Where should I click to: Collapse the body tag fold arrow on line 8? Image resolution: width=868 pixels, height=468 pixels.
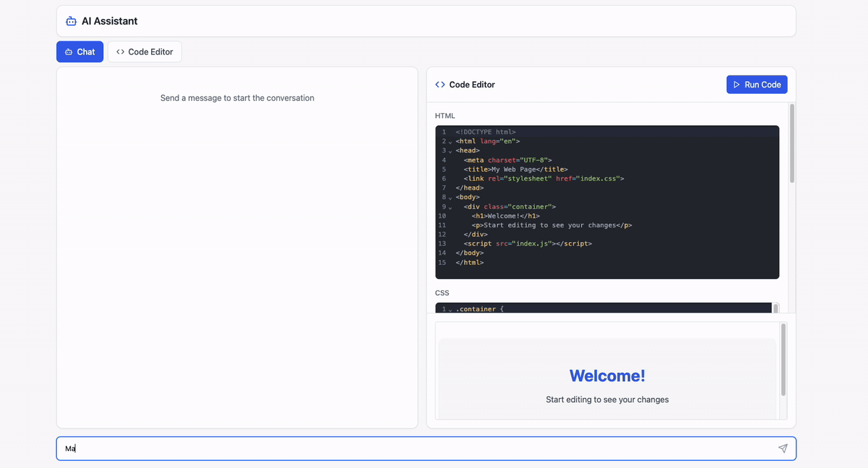(x=450, y=198)
